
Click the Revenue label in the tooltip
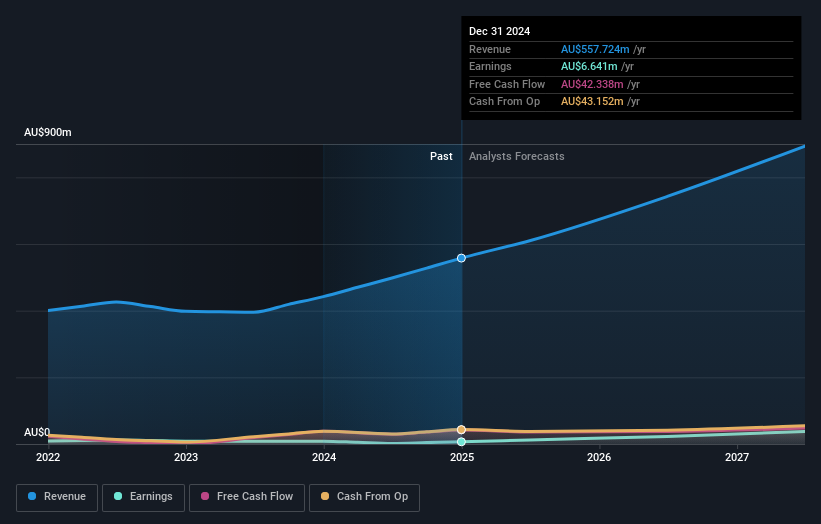(490, 49)
